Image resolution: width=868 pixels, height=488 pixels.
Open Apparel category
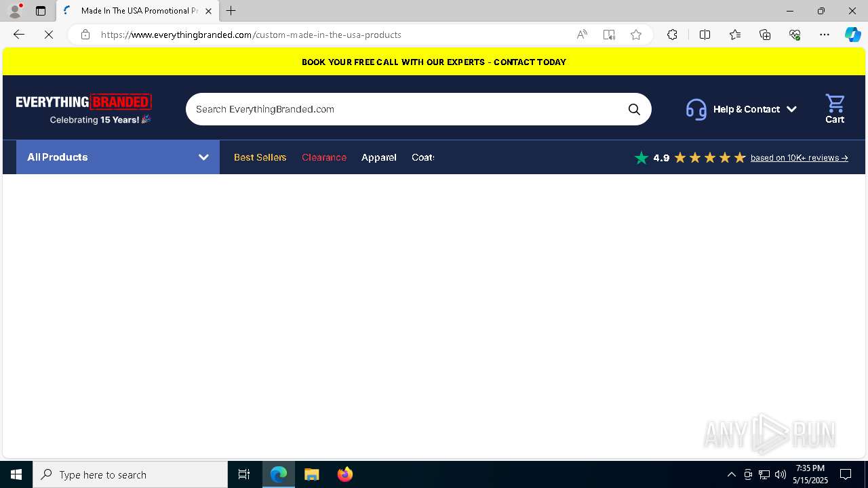coord(379,157)
